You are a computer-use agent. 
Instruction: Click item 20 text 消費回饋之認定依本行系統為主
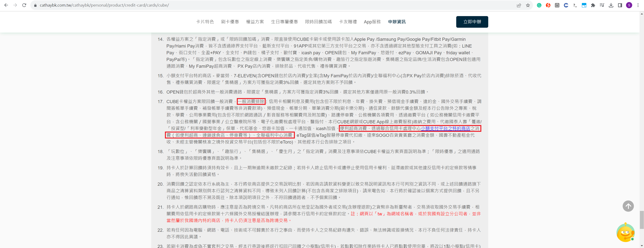(323, 191)
